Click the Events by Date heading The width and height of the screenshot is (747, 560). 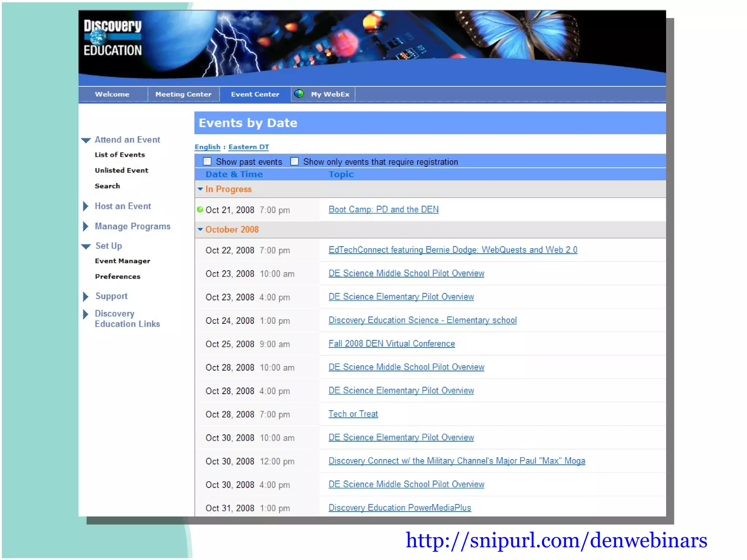[x=248, y=123]
